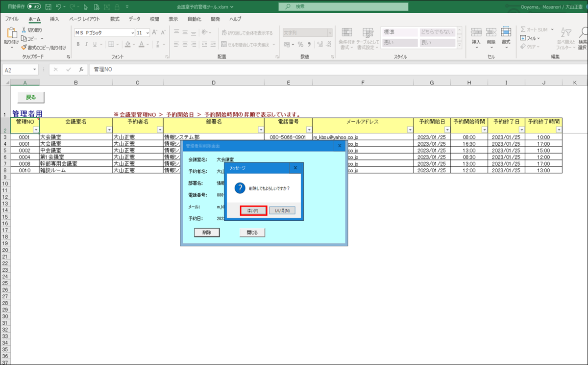Click the Increase Decimal icon
Screen dimensions: 588x365
(320, 44)
